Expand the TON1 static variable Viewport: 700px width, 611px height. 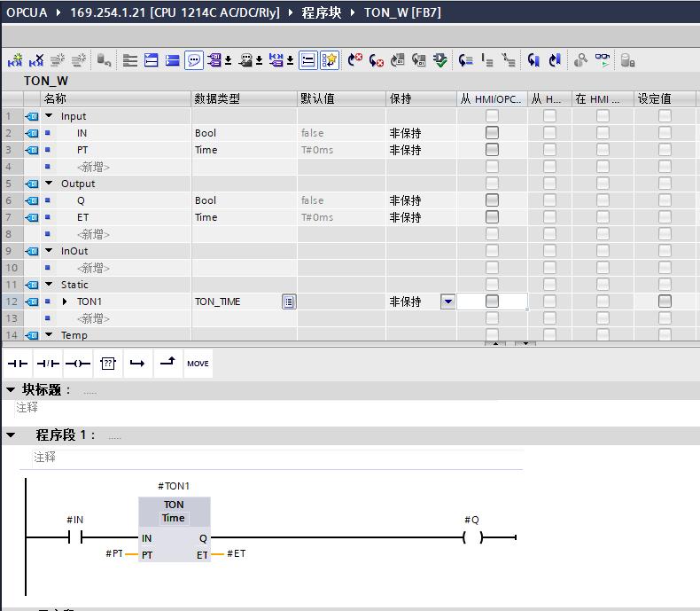pyautogui.click(x=65, y=302)
